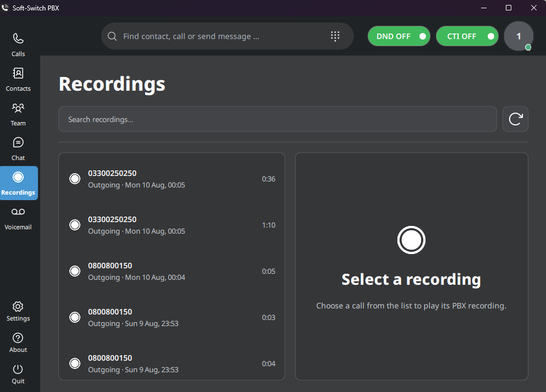The width and height of the screenshot is (546, 392).
Task: Open the Voicemail section
Action: [x=18, y=218]
